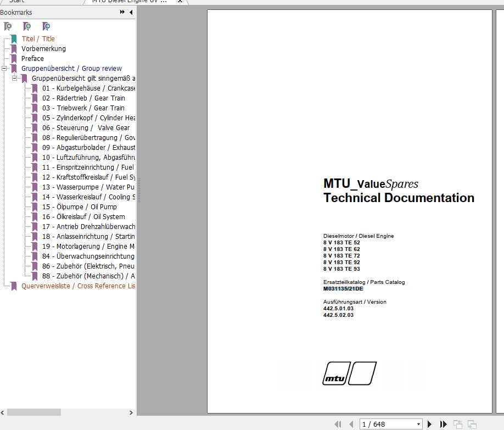Image resolution: width=504 pixels, height=430 pixels.
Task: Click the add new bookmark icon
Action: point(27,26)
